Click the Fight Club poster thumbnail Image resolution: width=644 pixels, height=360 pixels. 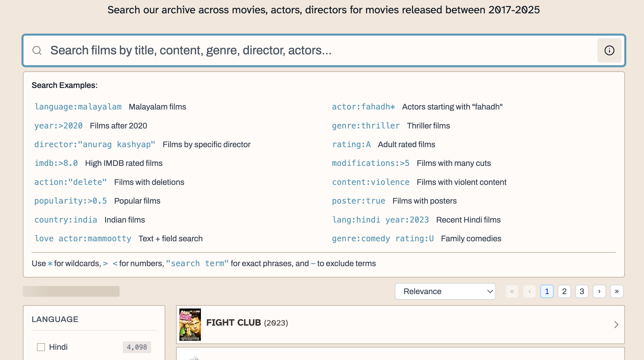pyautogui.click(x=190, y=325)
